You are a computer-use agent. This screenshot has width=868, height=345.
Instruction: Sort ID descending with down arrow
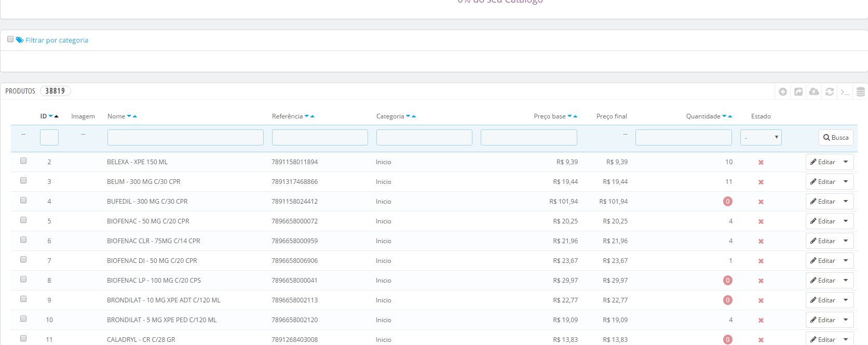[x=51, y=116]
